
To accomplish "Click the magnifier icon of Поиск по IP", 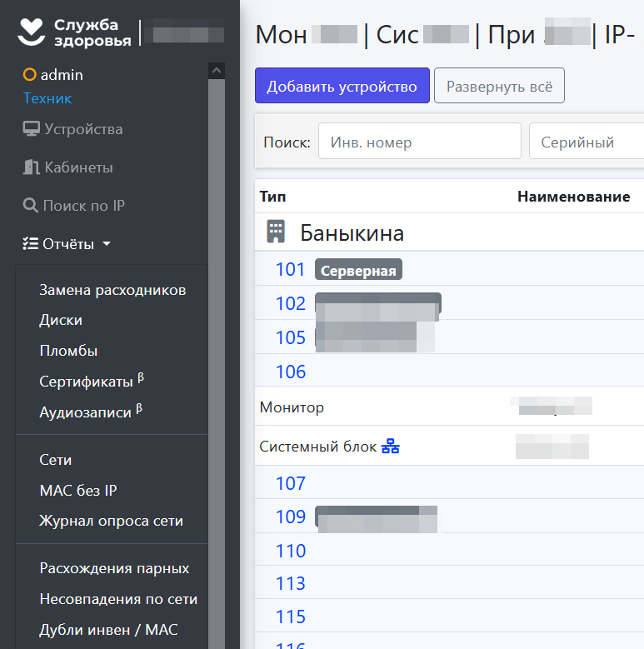I will [x=31, y=205].
